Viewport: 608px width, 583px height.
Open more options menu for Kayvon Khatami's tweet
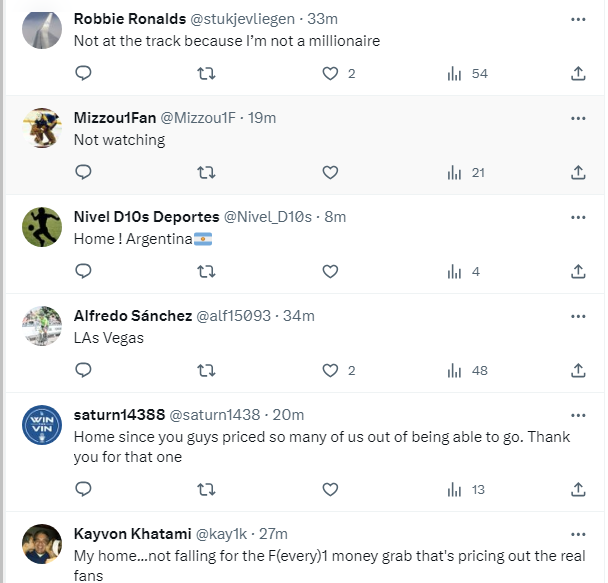coord(578,534)
